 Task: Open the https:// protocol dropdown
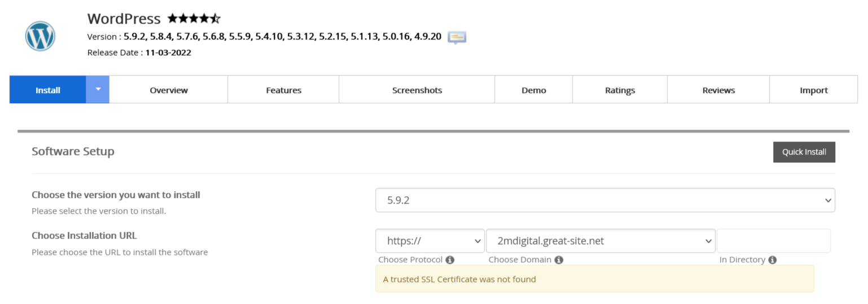[x=430, y=241]
